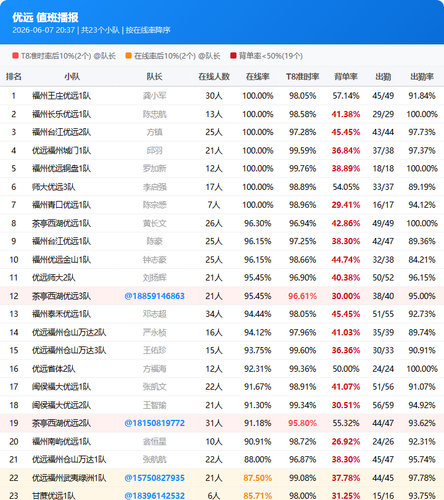Image resolution: width=444 pixels, height=500 pixels.
Task: Click the 50.00% 背单率 value
Action: click(346, 369)
